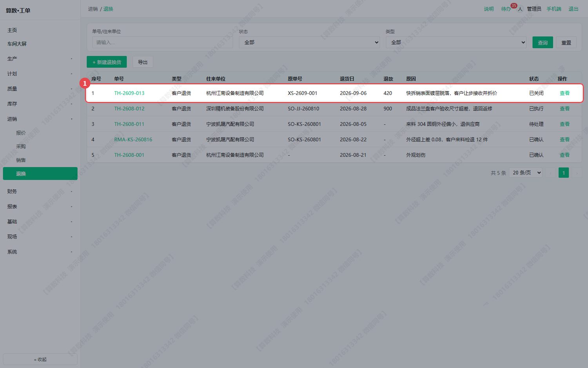Open order link TH-2608-012
The height and width of the screenshot is (368, 588).
[x=129, y=109]
